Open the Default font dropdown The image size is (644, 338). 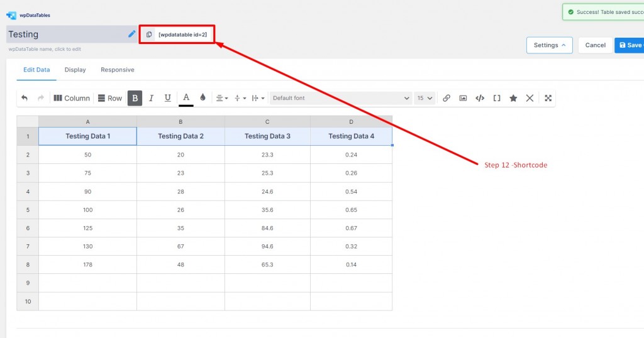[x=341, y=98]
